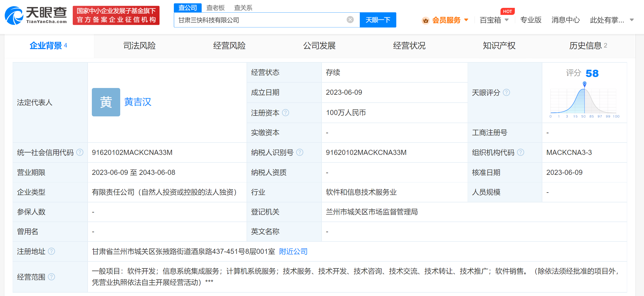
Task: Click the help icon beside 注册地址
Action: [51, 251]
